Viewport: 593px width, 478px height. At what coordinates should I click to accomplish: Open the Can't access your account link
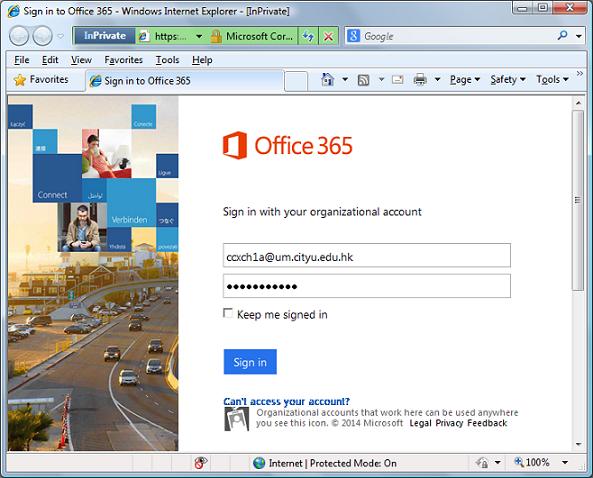(x=286, y=401)
